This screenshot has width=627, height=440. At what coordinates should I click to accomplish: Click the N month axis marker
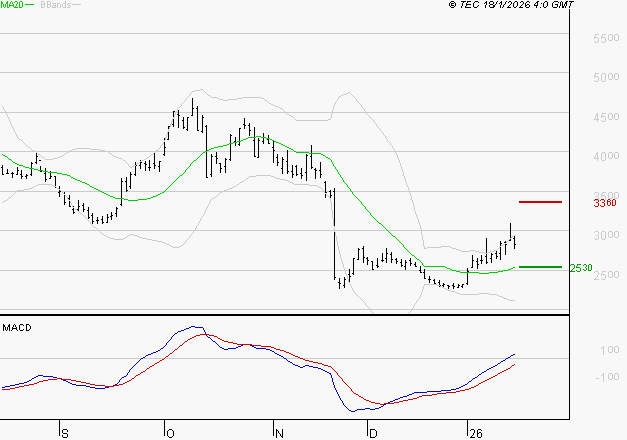pyautogui.click(x=279, y=434)
